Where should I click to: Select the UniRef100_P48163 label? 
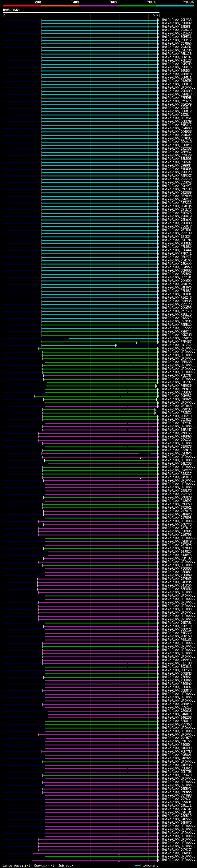coord(177,640)
